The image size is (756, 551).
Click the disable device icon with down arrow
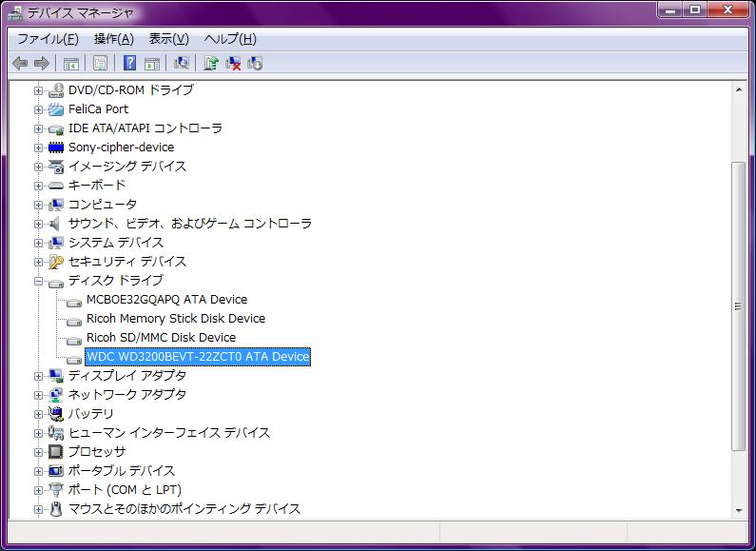[x=255, y=63]
